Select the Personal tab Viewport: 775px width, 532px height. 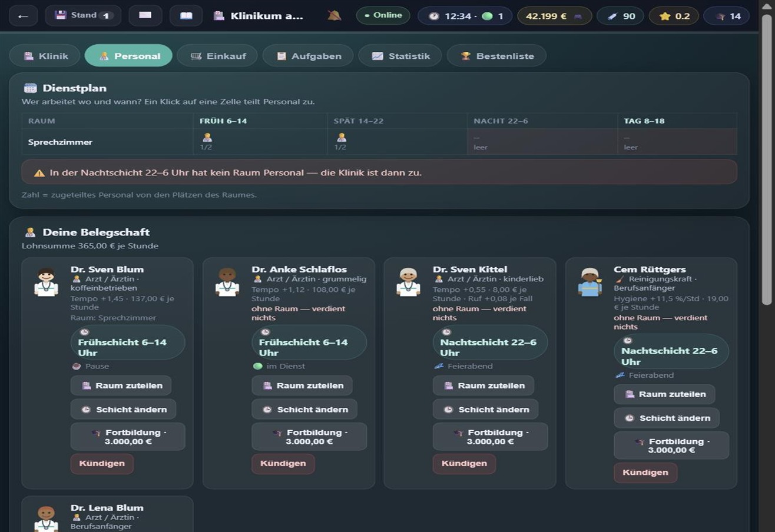point(128,56)
